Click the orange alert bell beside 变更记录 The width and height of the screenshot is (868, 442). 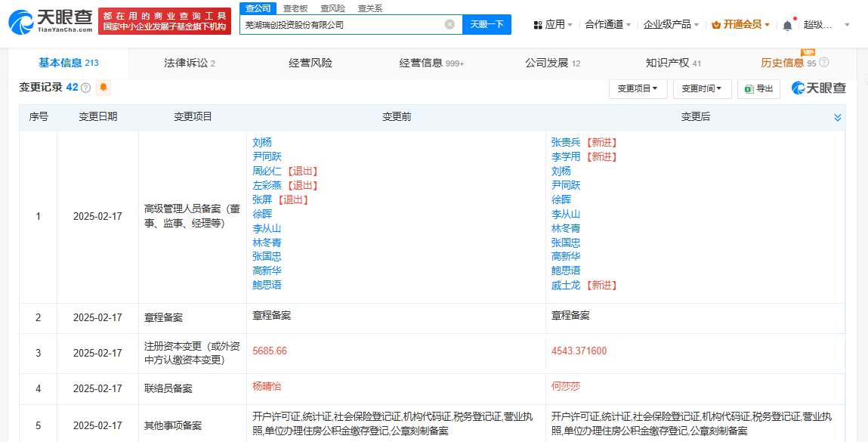[x=103, y=88]
